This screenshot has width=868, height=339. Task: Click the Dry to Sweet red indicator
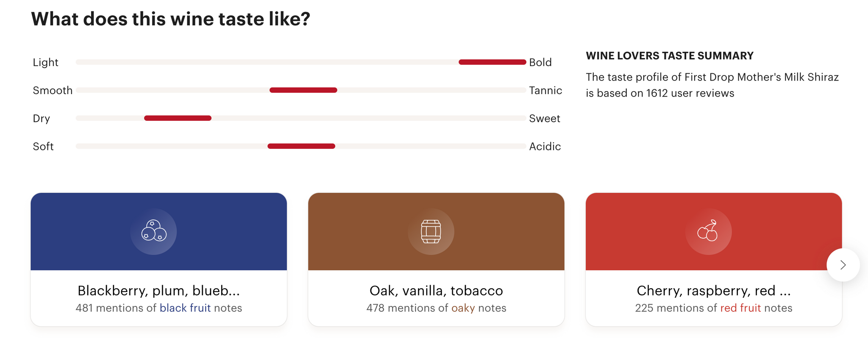tap(178, 118)
